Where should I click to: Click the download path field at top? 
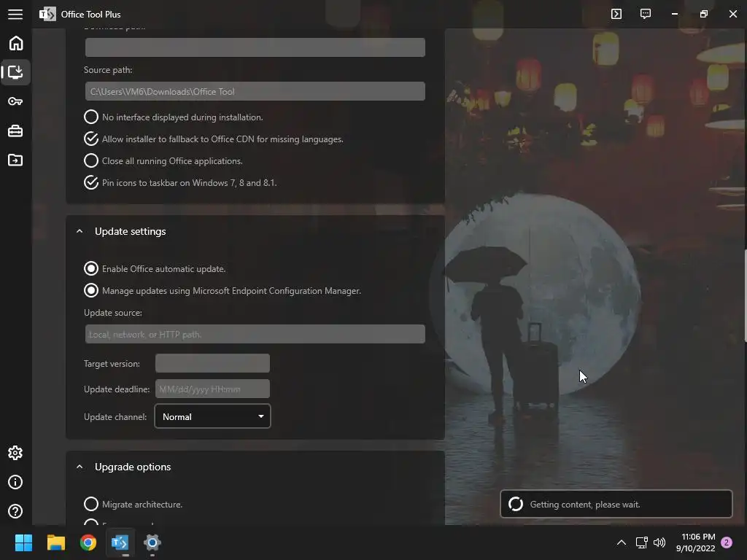pyautogui.click(x=255, y=47)
